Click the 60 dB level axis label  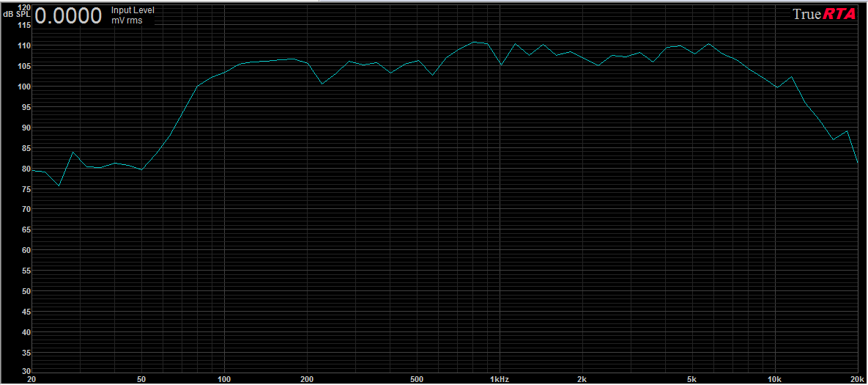(26, 250)
